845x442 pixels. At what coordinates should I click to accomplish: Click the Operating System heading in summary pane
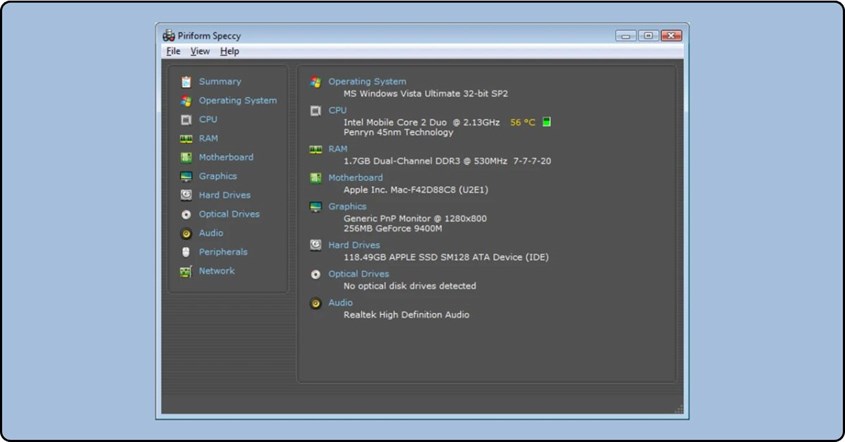[x=368, y=81]
